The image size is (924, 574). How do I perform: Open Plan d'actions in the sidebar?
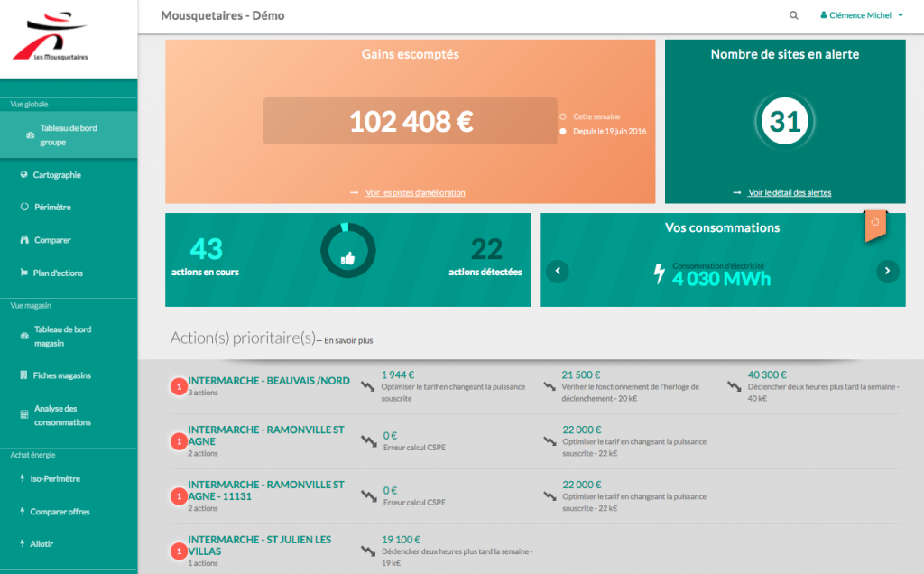58,273
